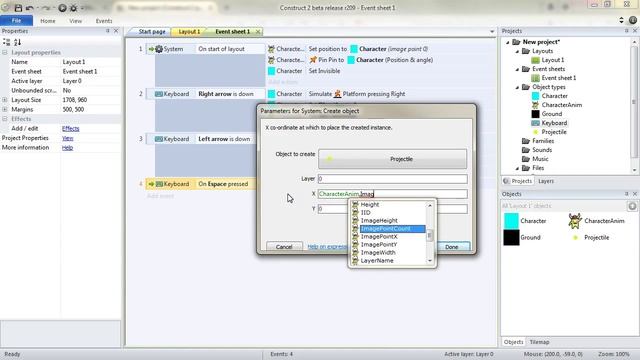This screenshot has width=640, height=360.
Task: Click the help icon at top right
Action: pyautogui.click(x=633, y=20)
